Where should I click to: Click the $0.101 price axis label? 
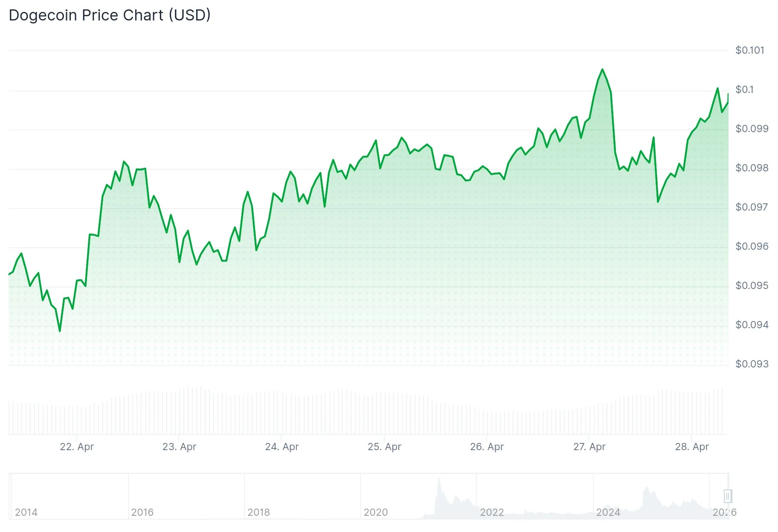tap(749, 50)
